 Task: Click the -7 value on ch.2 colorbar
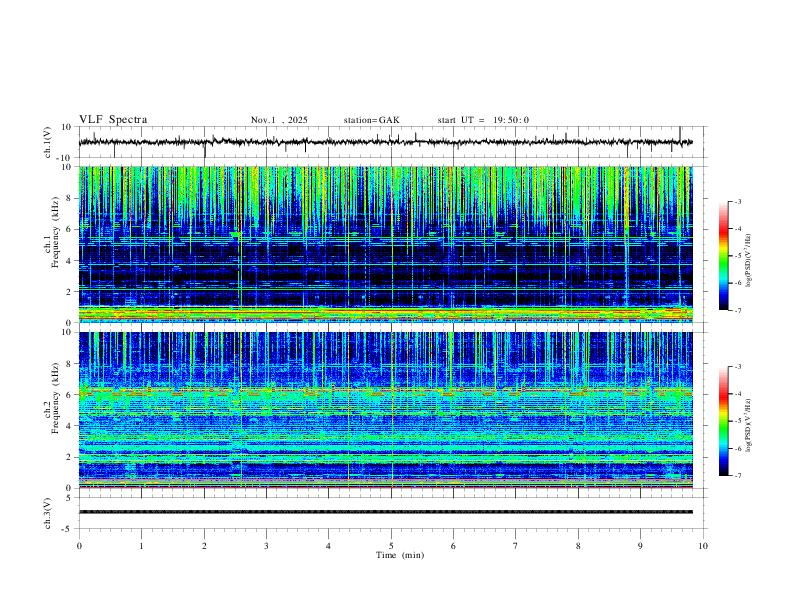[x=737, y=476]
